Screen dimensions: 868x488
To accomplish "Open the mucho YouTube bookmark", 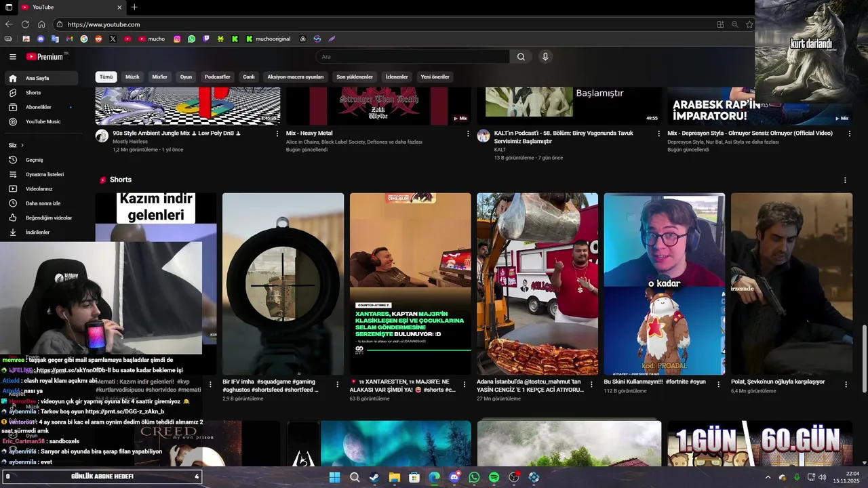I will [x=152, y=39].
